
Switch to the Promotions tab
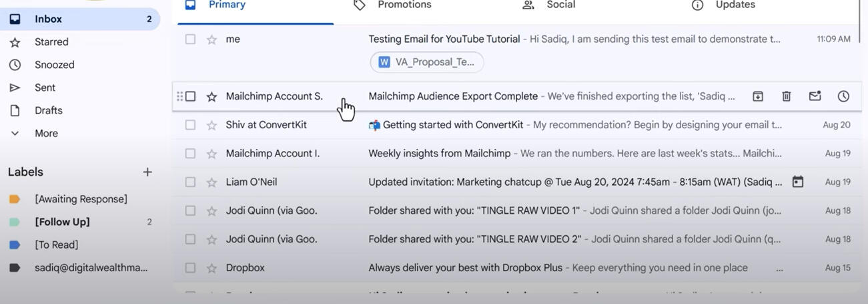[x=404, y=5]
